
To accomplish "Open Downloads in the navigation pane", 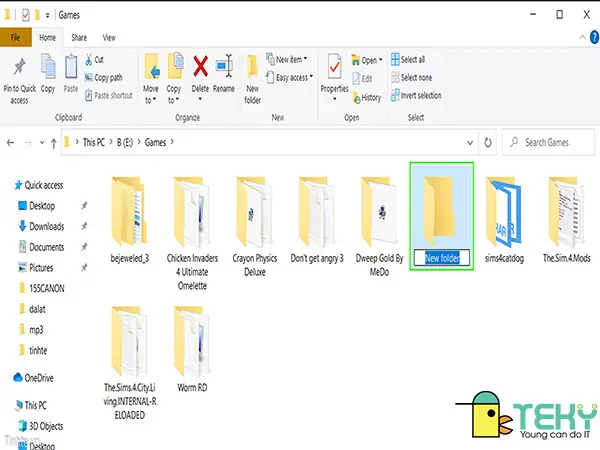I will click(x=42, y=226).
